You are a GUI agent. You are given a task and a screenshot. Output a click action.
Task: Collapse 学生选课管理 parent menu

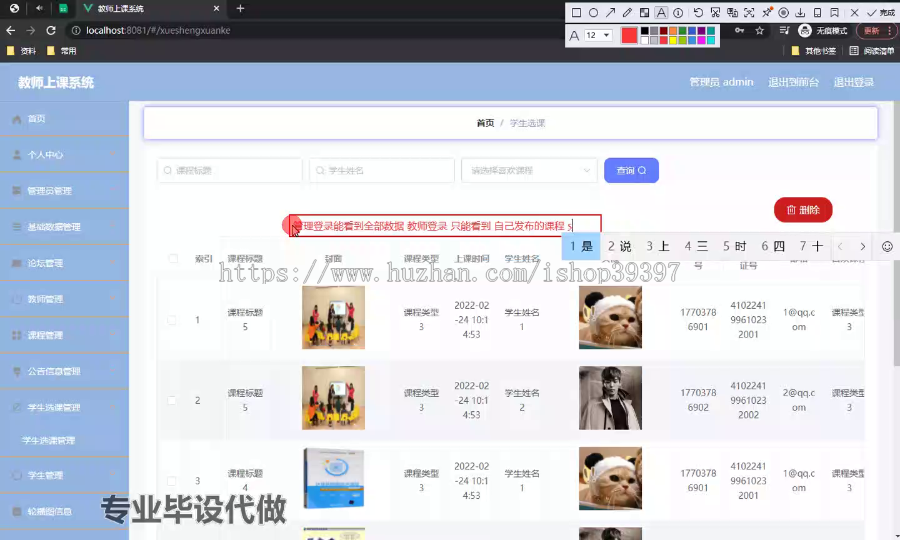[x=64, y=407]
